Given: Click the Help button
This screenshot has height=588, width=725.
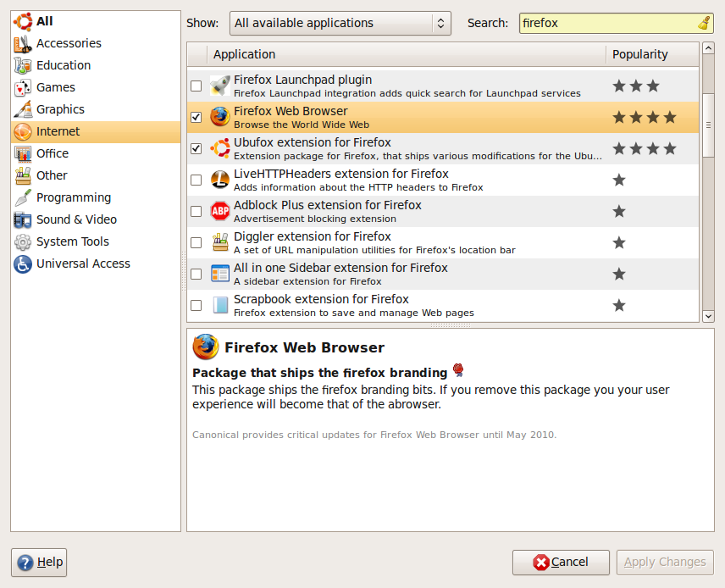Looking at the screenshot, I should [x=39, y=562].
